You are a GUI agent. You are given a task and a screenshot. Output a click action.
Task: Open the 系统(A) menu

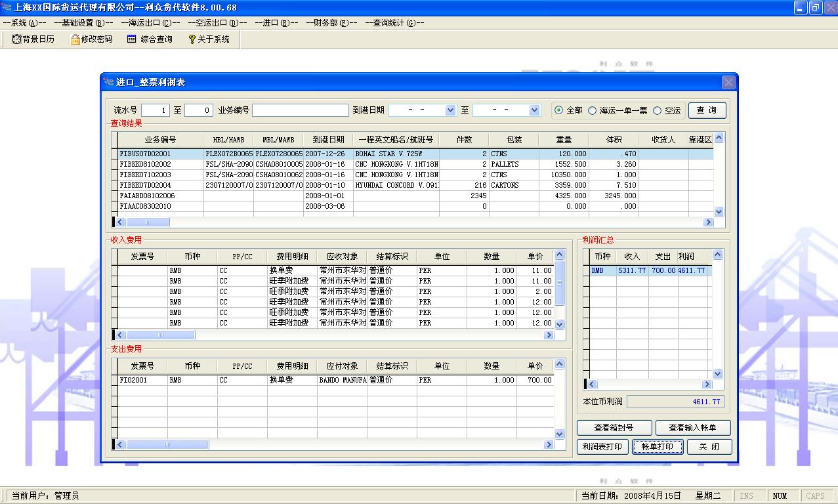point(24,22)
